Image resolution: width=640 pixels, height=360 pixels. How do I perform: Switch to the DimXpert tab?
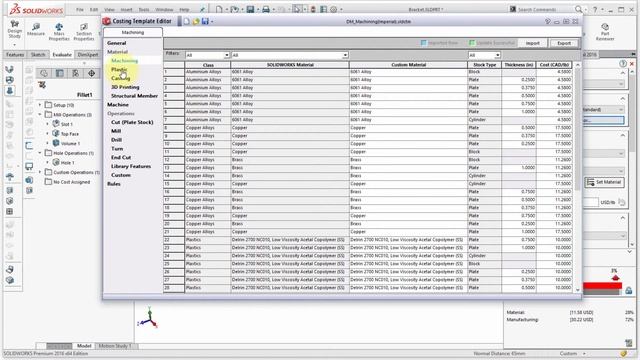tap(88, 55)
